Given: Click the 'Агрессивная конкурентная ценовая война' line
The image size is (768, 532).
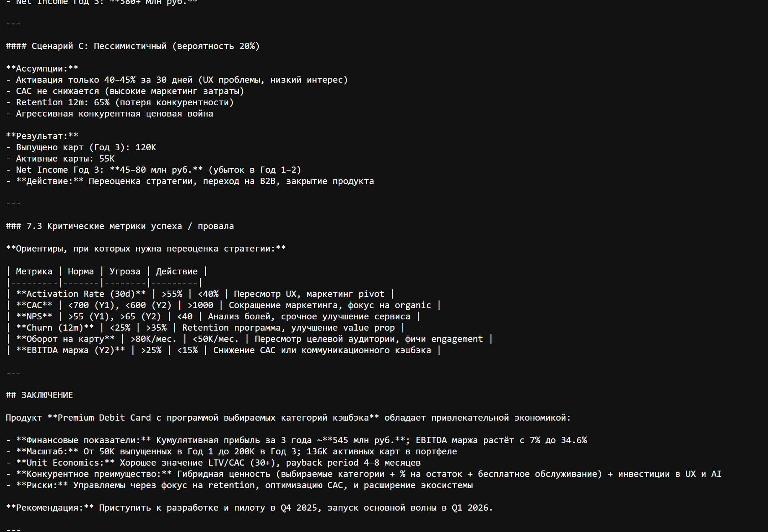Looking at the screenshot, I should (x=114, y=114).
